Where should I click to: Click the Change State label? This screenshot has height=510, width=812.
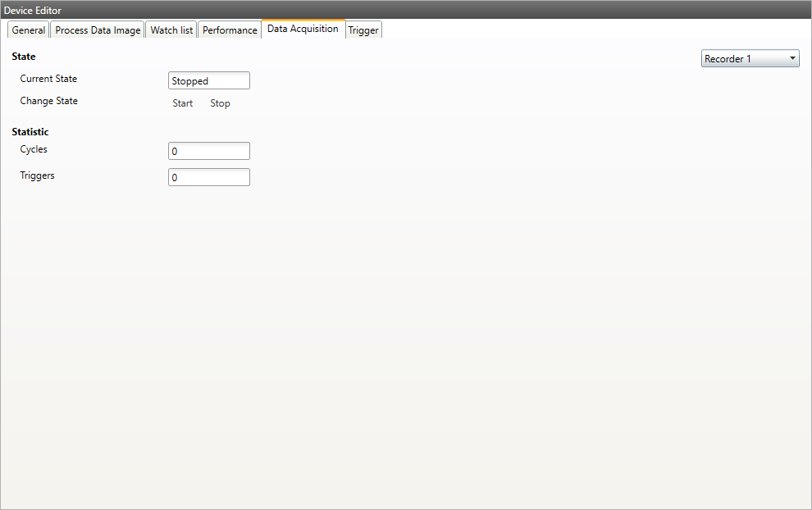coord(48,101)
